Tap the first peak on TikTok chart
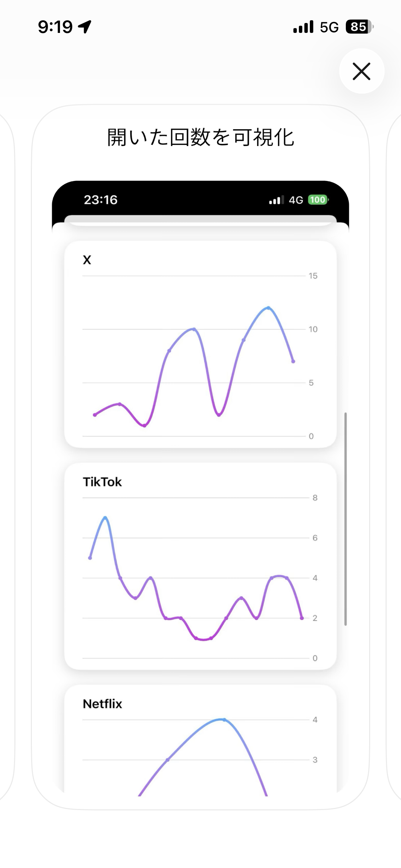The width and height of the screenshot is (401, 868). (x=105, y=518)
